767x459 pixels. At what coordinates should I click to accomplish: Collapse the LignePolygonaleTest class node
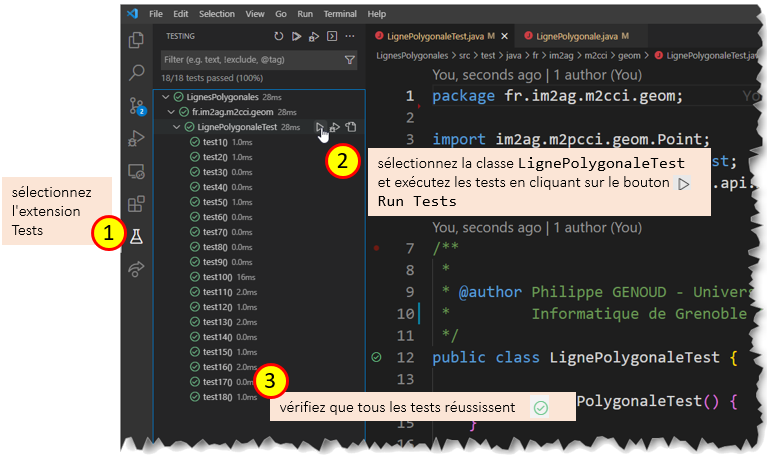(178, 127)
